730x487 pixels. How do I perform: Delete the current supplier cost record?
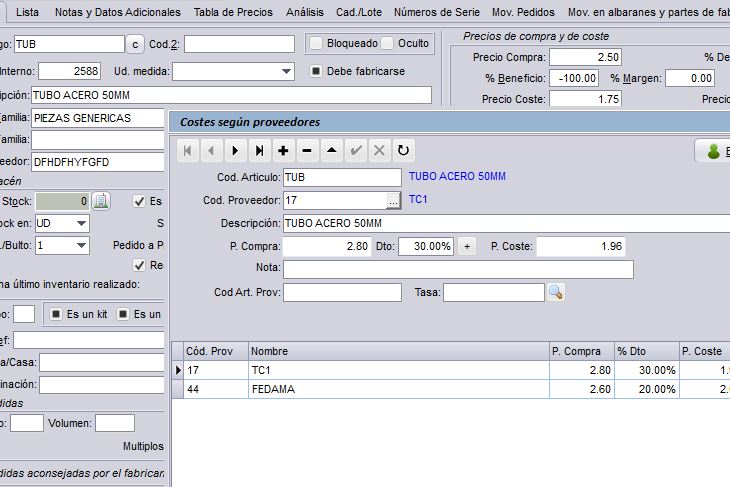tap(307, 150)
